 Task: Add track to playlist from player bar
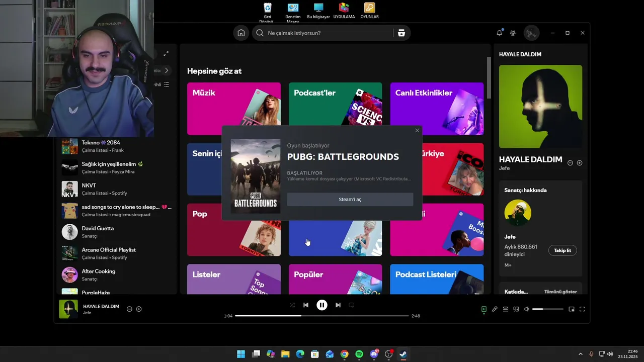139,309
